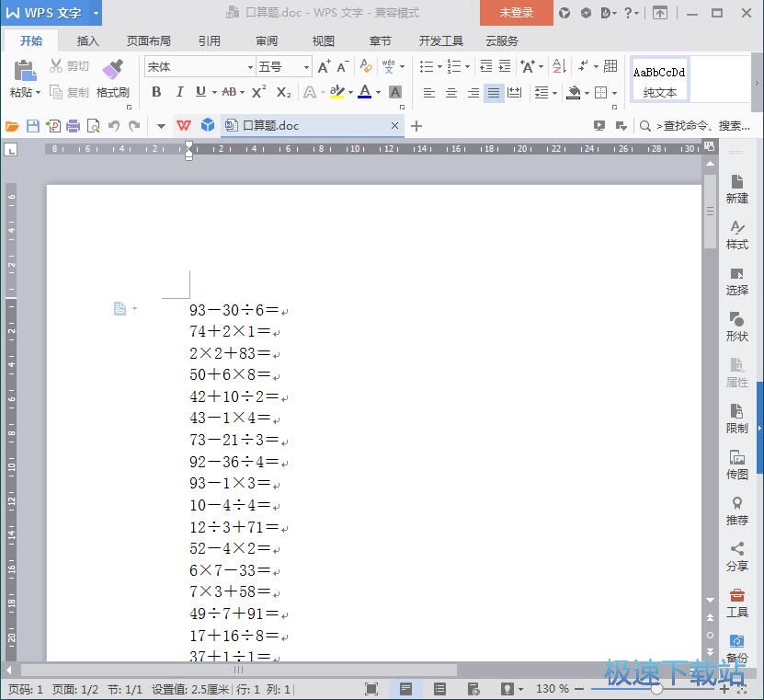
Task: Switch to the 视图 tab
Action: 323,41
